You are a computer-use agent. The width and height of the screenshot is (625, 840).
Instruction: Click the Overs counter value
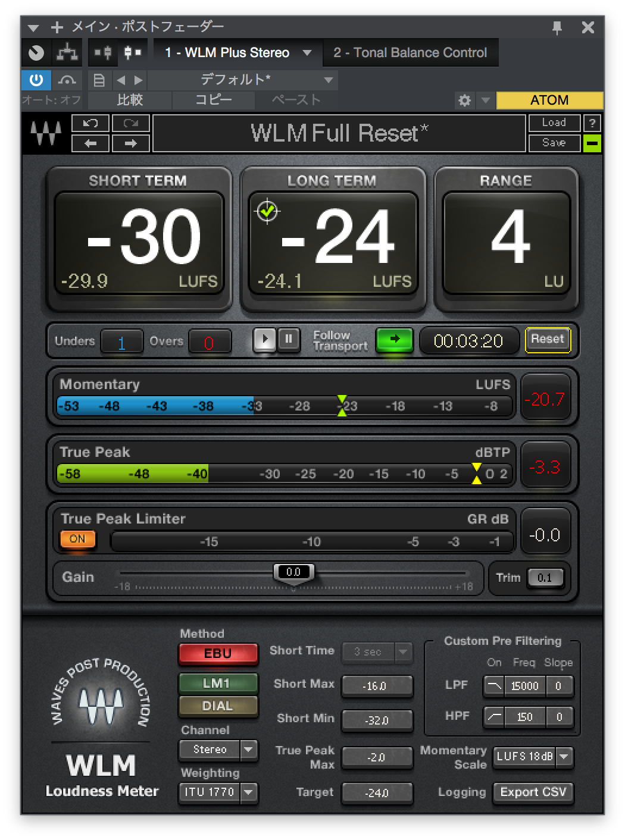(209, 342)
